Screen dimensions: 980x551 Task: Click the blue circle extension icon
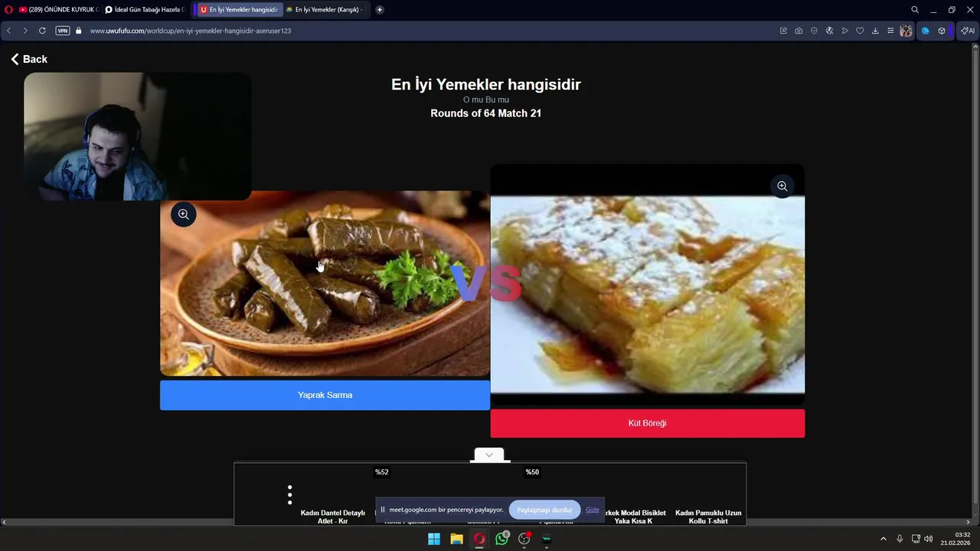925,31
